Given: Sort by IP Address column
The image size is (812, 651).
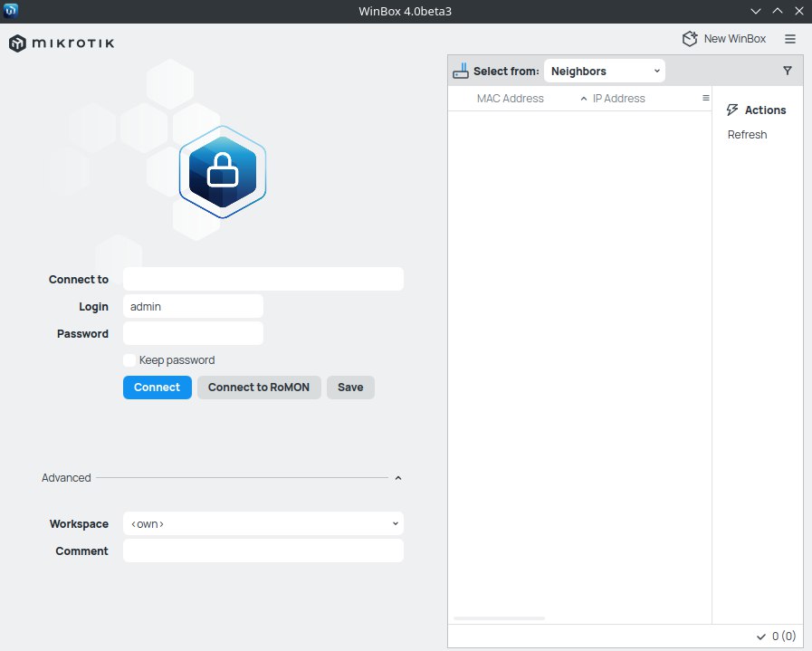Looking at the screenshot, I should coord(619,99).
